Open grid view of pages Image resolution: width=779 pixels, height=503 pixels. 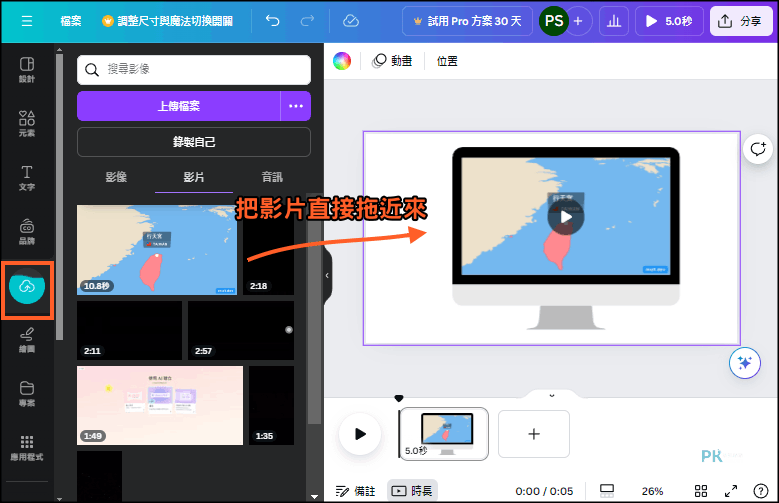coord(701,491)
